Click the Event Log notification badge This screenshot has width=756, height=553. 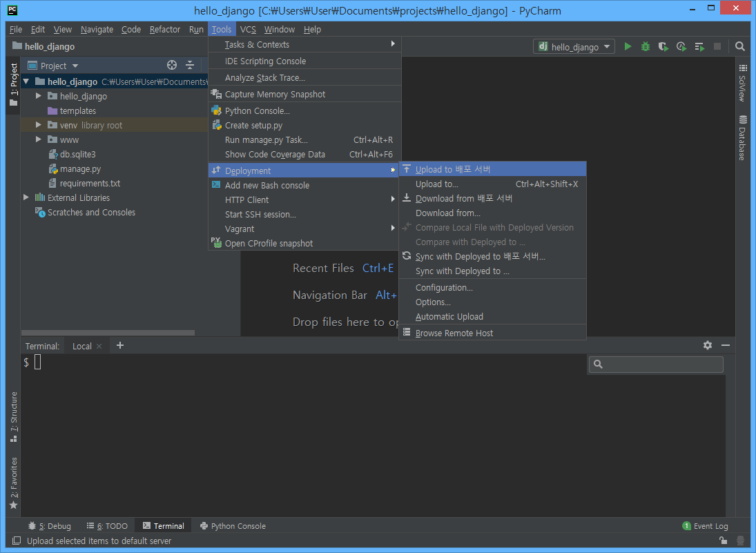[686, 526]
